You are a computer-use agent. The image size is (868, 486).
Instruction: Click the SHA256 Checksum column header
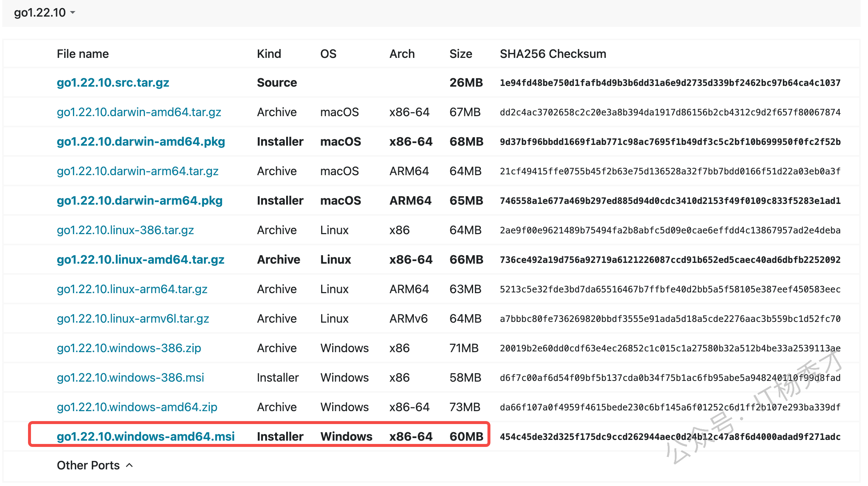pos(553,54)
